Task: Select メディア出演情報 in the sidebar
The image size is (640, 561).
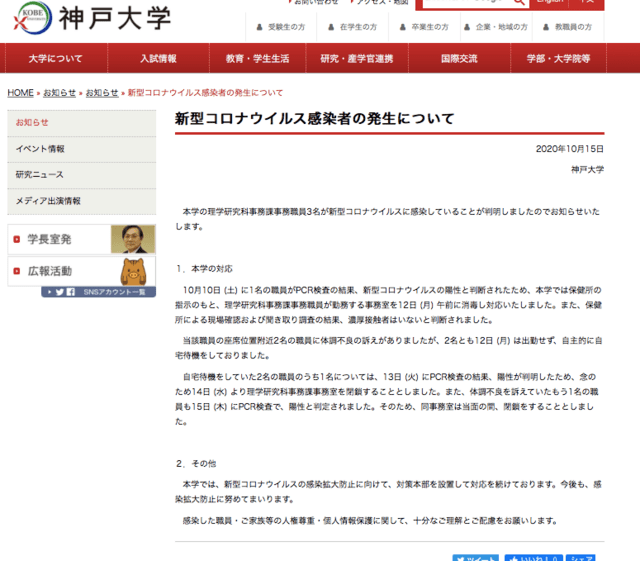Action: 82,201
